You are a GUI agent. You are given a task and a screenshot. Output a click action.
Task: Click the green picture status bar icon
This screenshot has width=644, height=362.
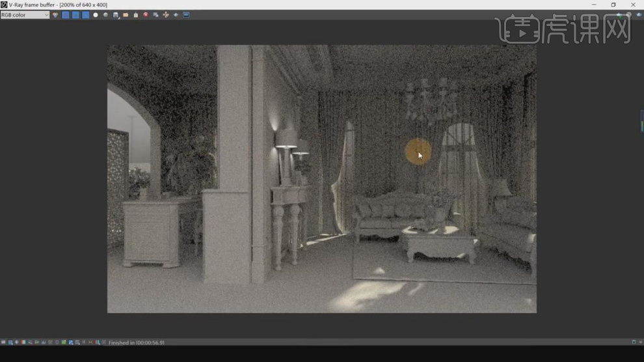click(x=64, y=342)
